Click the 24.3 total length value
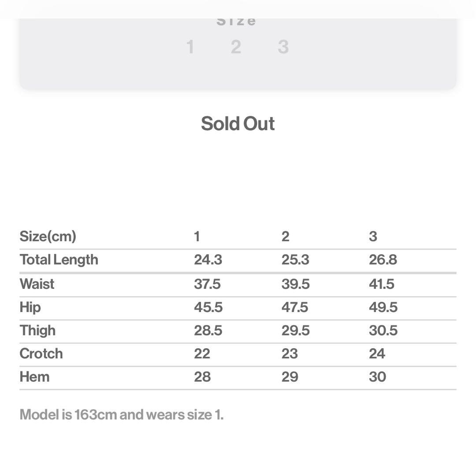The height and width of the screenshot is (476, 476). coord(208,260)
